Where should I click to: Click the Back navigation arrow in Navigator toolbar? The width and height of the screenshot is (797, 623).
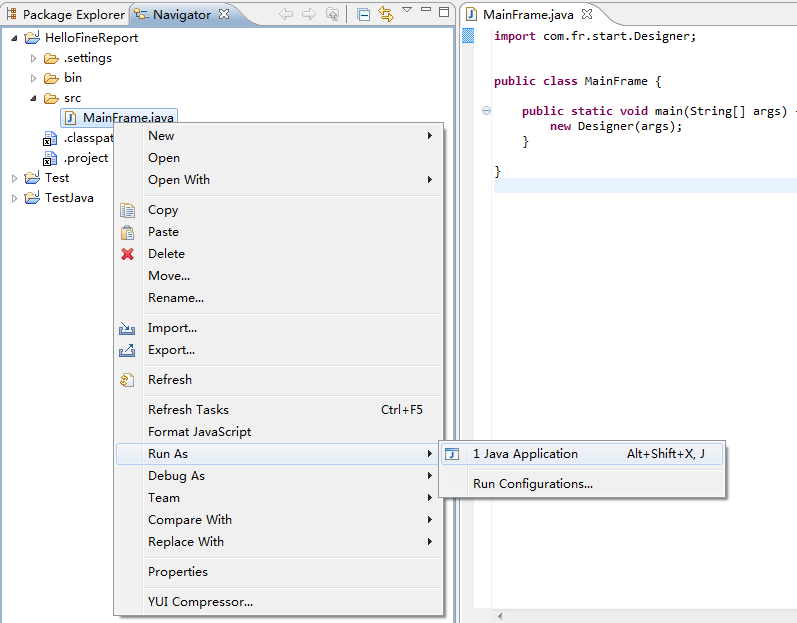[x=286, y=14]
